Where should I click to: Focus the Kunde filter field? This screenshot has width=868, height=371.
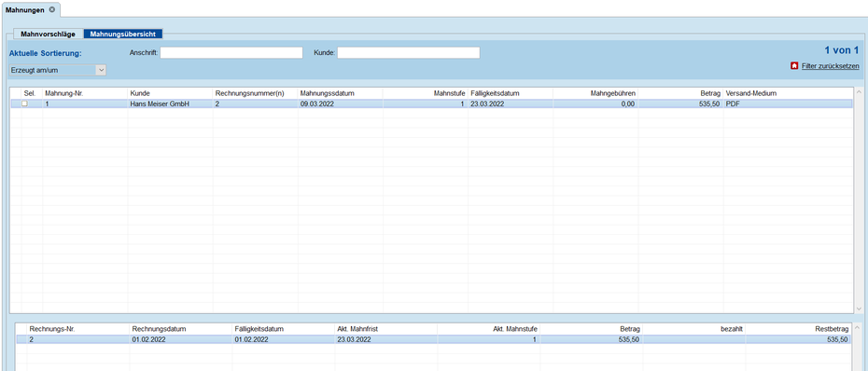point(409,52)
